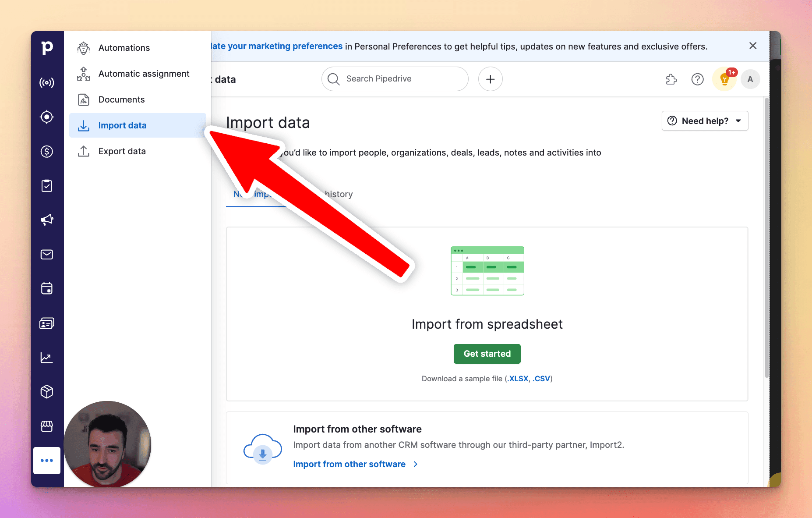Open Products box icon
Viewport: 812px width, 518px height.
[x=47, y=391]
